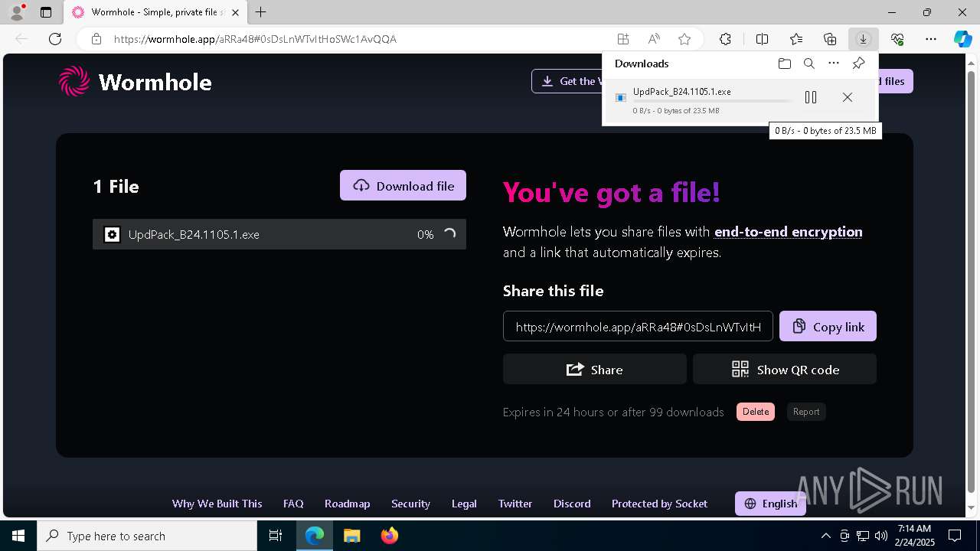980x551 pixels.
Task: Open Downloads panel more options
Action: [x=834, y=64]
